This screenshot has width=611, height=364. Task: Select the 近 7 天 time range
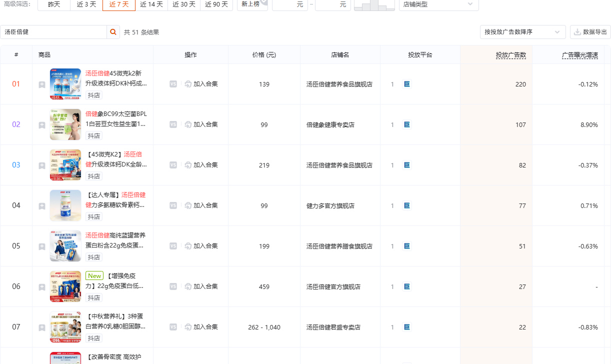(x=119, y=4)
